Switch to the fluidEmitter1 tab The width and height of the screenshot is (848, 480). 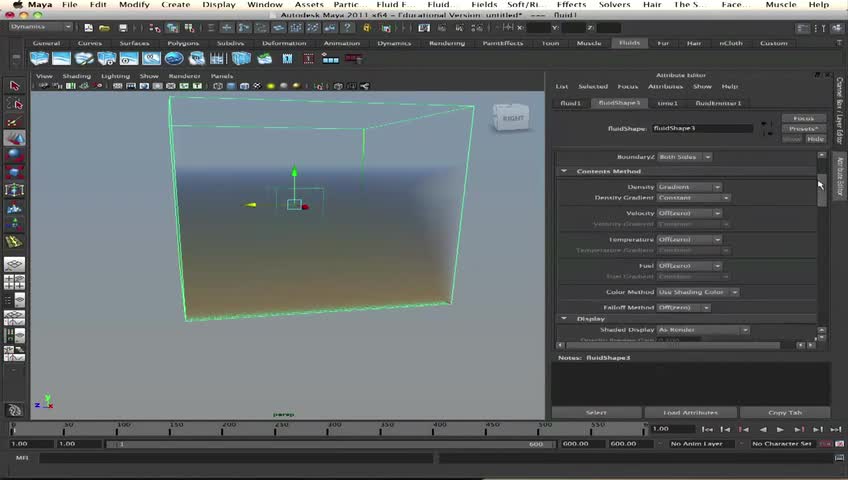click(x=717, y=103)
